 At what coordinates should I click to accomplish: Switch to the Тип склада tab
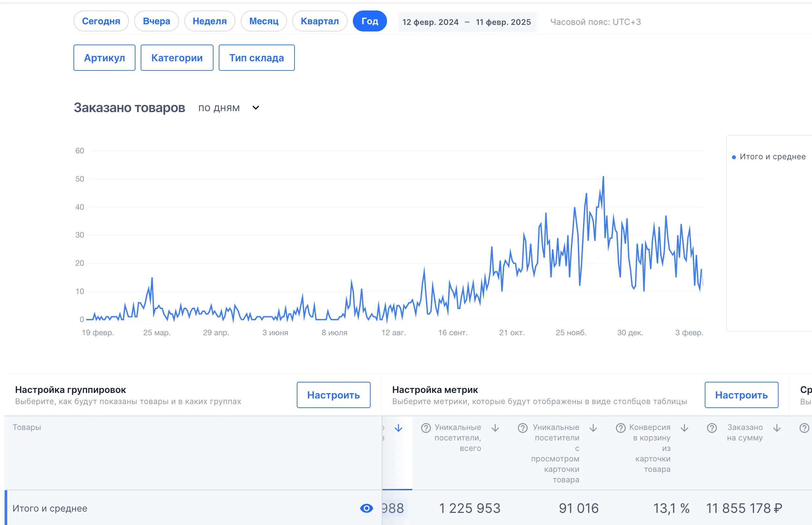coord(256,58)
